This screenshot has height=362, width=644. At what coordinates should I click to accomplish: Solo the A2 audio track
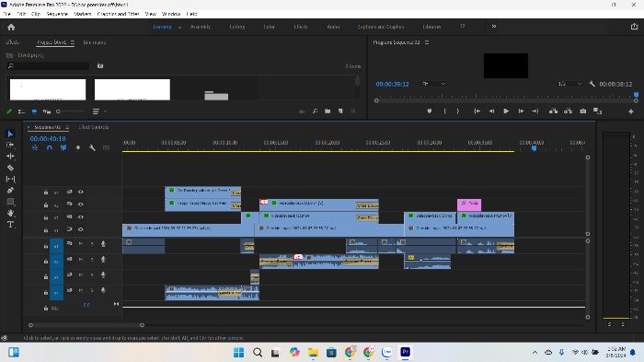tap(92, 260)
